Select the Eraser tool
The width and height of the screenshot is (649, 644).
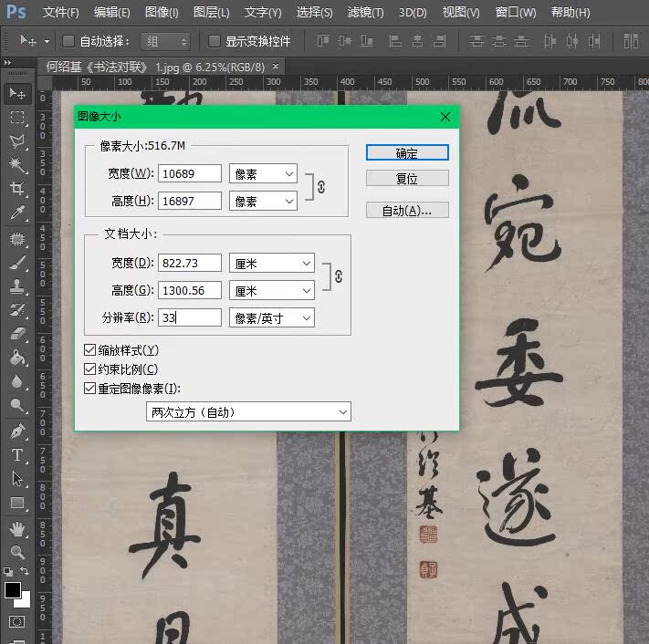[x=17, y=334]
